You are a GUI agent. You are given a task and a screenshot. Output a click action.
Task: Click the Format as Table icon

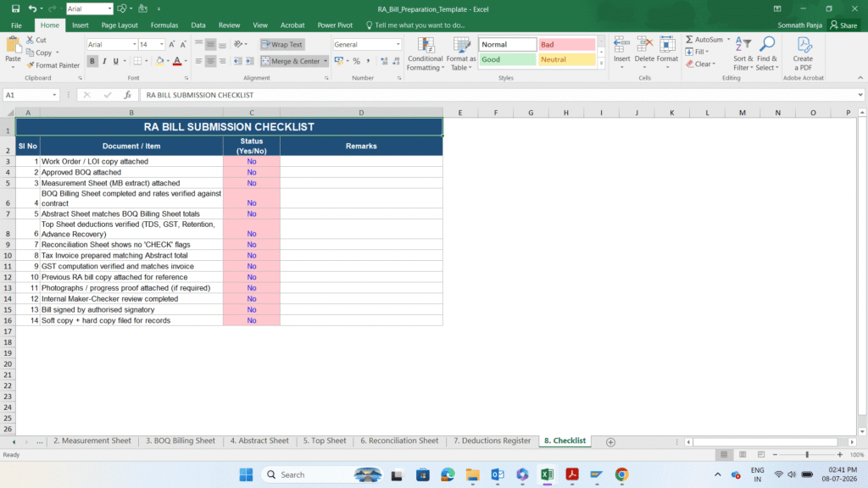461,45
